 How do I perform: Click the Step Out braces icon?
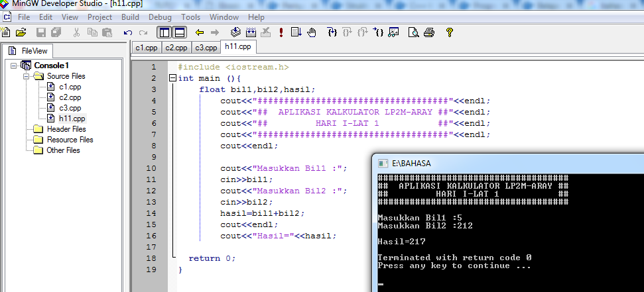pos(363,32)
